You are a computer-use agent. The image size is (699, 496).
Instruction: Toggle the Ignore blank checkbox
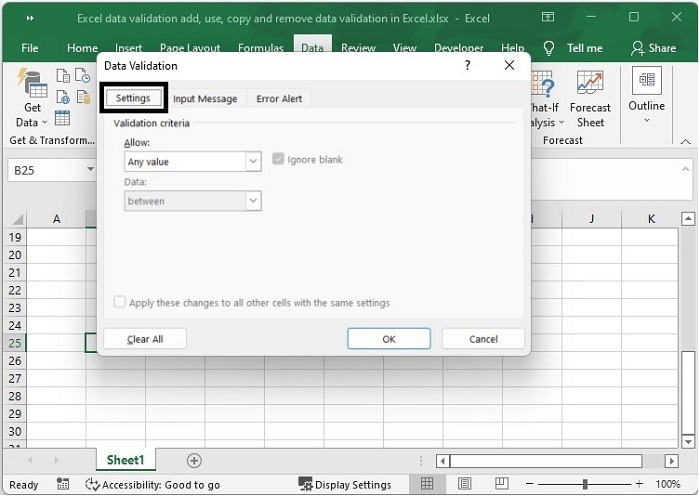[278, 159]
